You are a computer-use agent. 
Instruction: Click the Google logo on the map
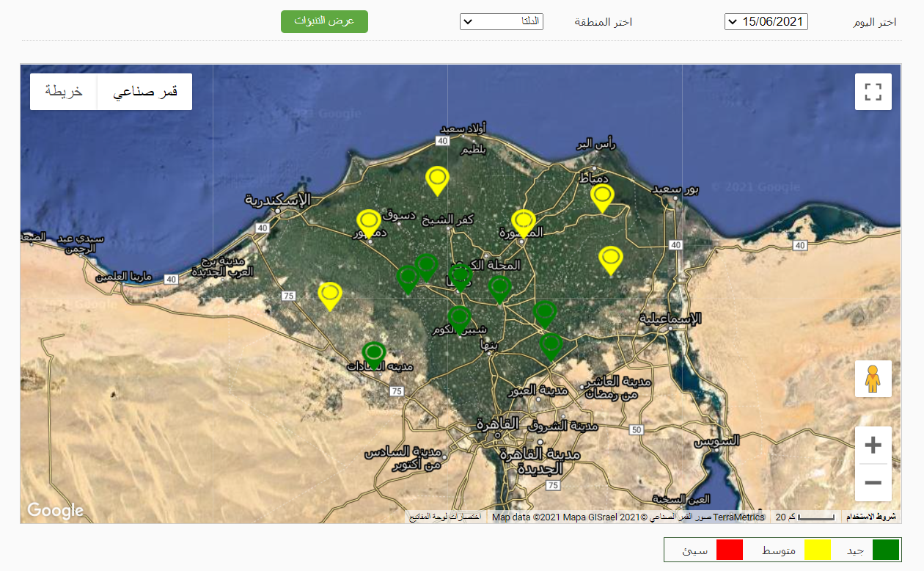55,510
